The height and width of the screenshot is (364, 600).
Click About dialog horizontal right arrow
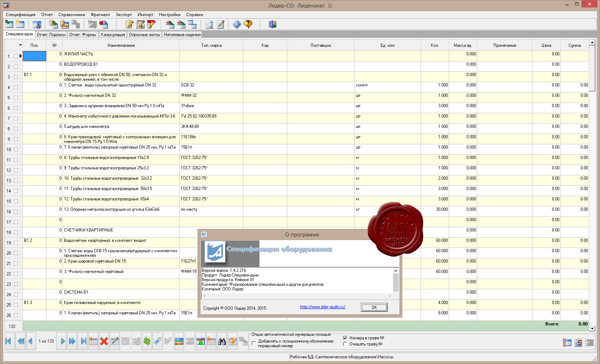point(390,296)
